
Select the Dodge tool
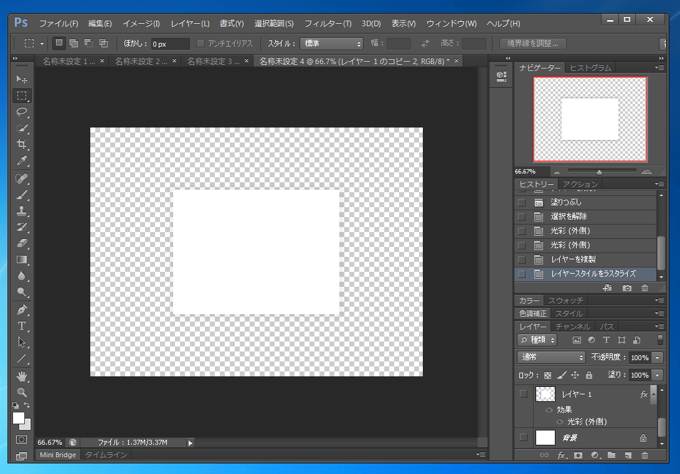(21, 292)
